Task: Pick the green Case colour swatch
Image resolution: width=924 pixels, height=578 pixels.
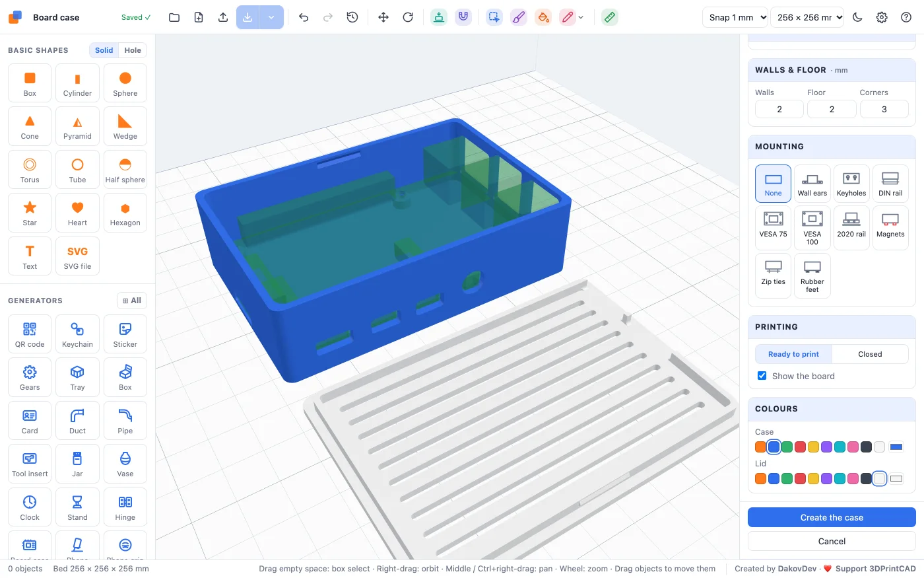Action: [x=787, y=447]
